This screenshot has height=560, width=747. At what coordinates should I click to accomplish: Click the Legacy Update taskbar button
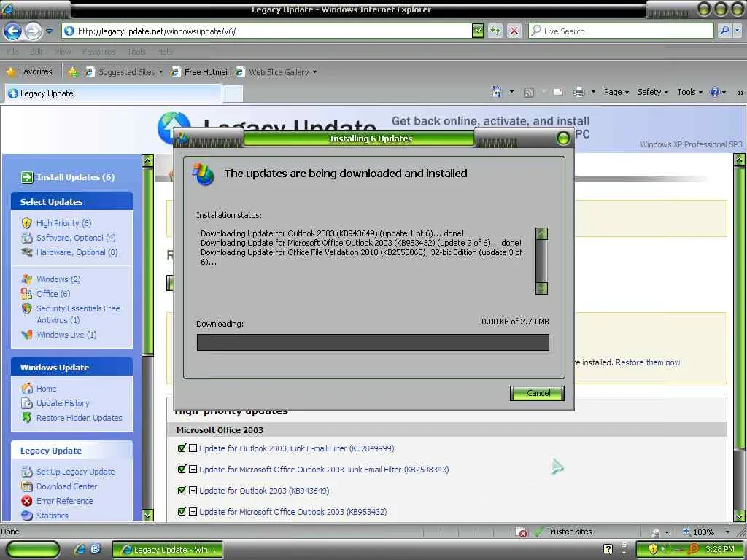[169, 550]
